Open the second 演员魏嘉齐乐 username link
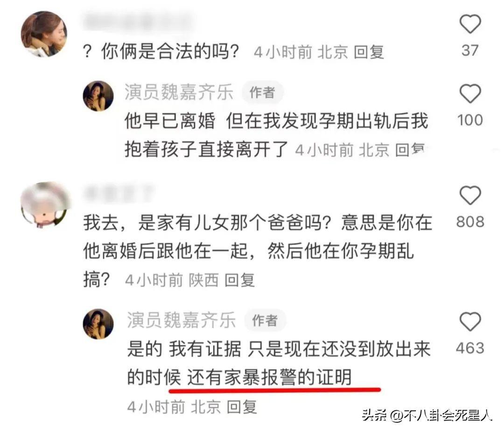 (x=181, y=320)
